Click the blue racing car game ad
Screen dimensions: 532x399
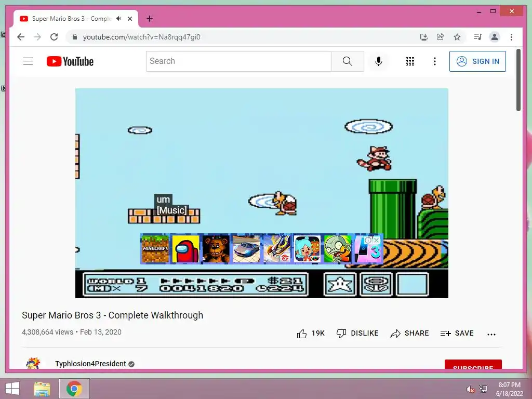pos(247,249)
